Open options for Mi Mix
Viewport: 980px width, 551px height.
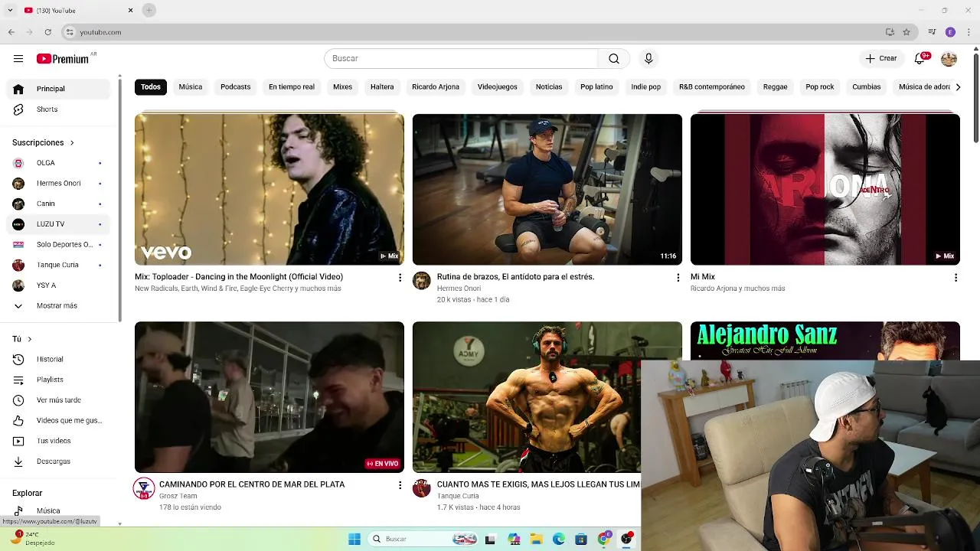click(x=955, y=278)
